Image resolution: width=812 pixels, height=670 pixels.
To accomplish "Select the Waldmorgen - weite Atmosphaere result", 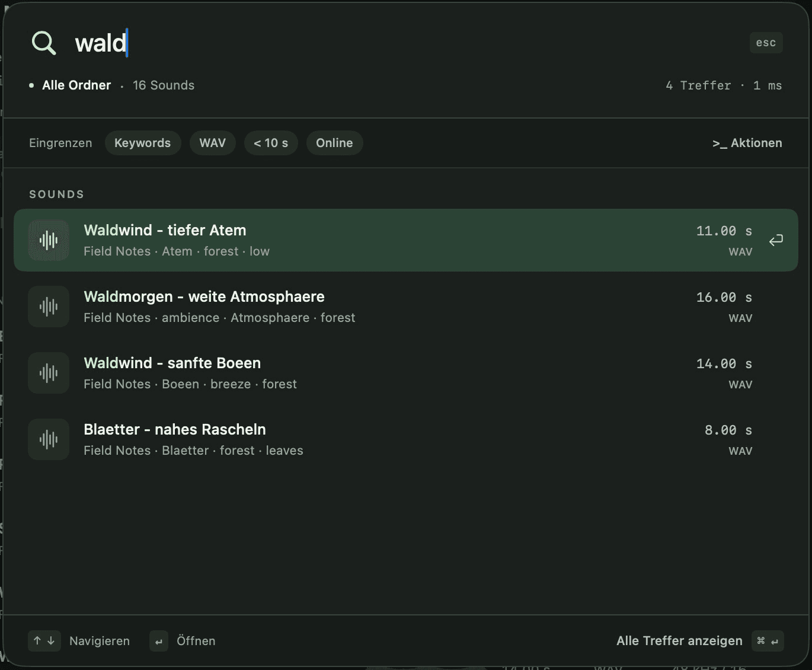I will [406, 307].
